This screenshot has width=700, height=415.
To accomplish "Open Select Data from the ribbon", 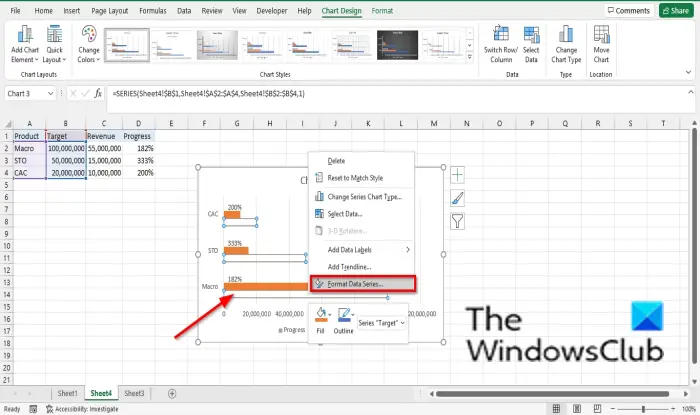I will click(x=531, y=44).
